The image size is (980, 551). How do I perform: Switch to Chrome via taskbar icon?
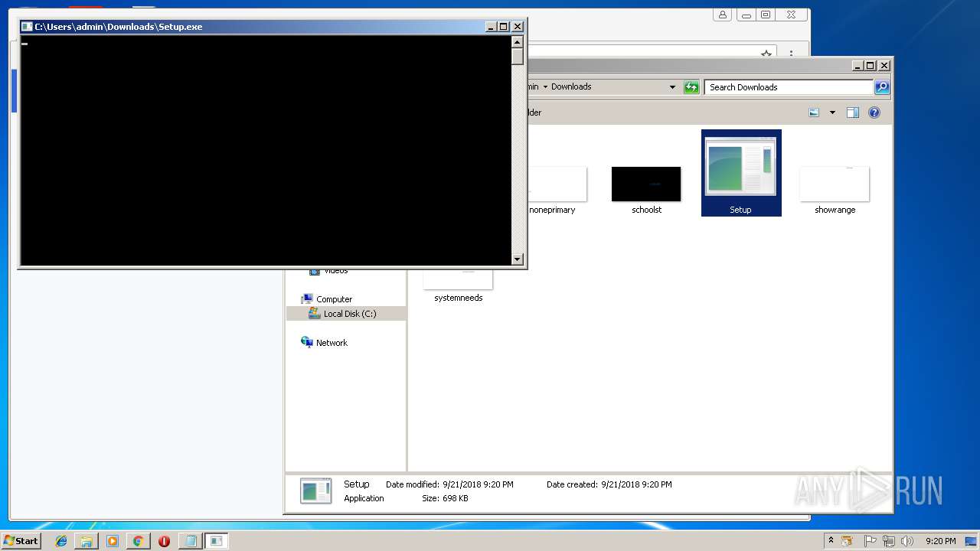[x=138, y=541]
